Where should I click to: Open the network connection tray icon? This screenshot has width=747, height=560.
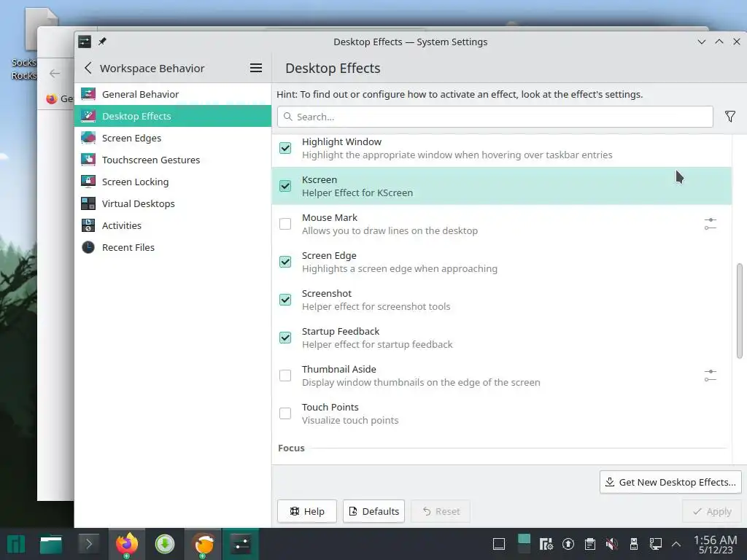[656, 544]
